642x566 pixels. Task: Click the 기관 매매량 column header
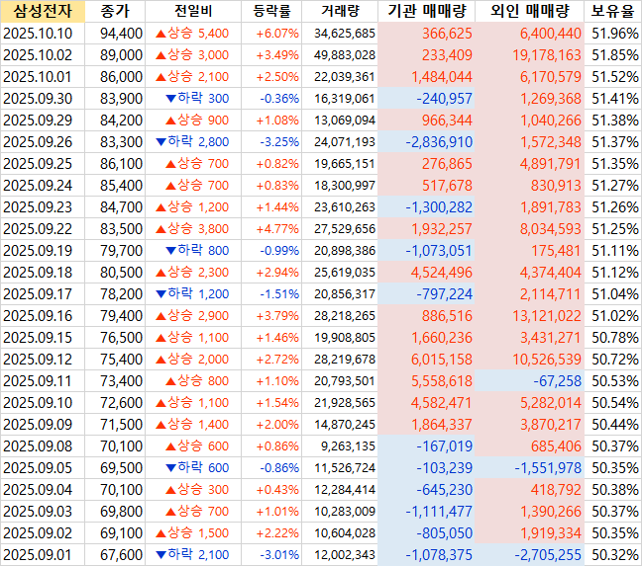pos(427,11)
